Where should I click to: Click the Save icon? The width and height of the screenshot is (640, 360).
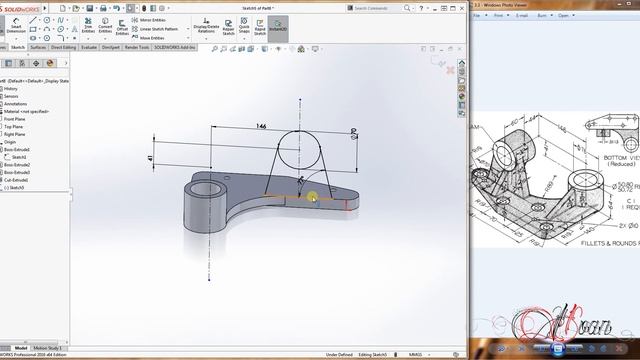point(89,8)
